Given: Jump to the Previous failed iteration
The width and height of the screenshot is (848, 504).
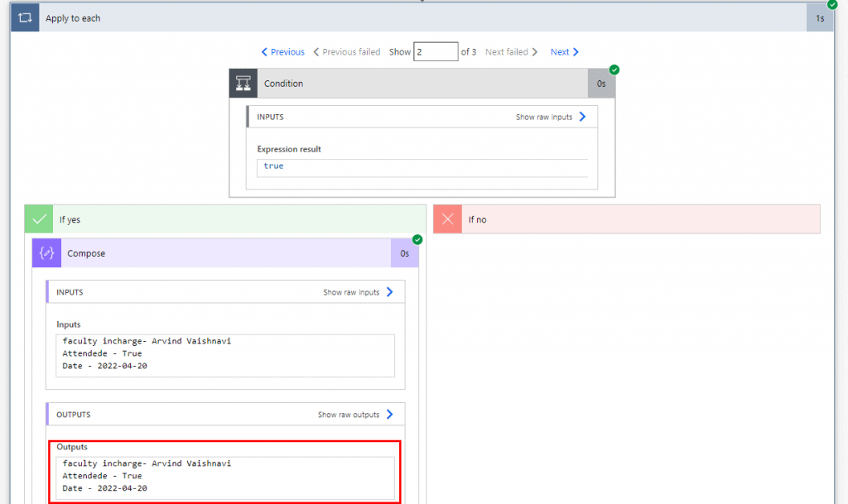Looking at the screenshot, I should coord(347,52).
